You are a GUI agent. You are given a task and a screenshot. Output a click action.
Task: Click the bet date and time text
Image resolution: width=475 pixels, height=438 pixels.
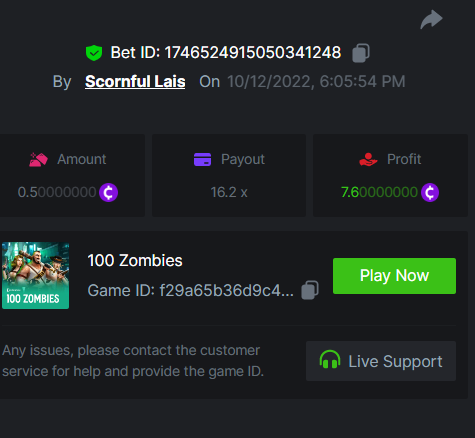(316, 82)
